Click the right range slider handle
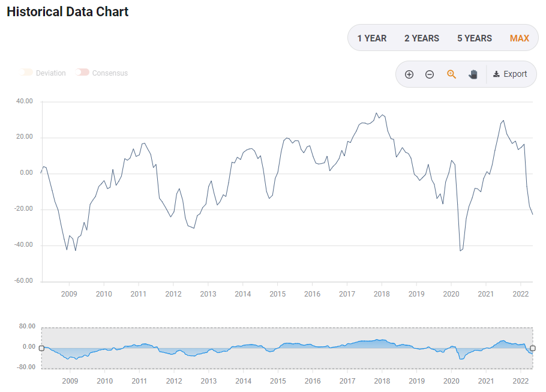The image size is (546, 392). coord(533,348)
